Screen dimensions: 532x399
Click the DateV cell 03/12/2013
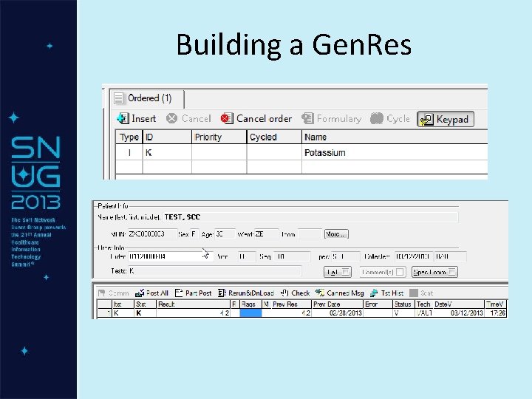coord(459,313)
